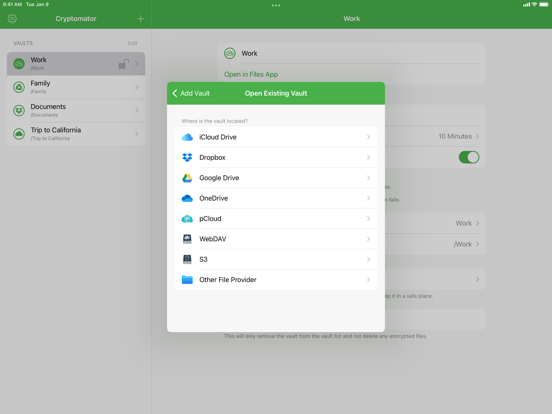Tap the battery status icon

tap(544, 4)
